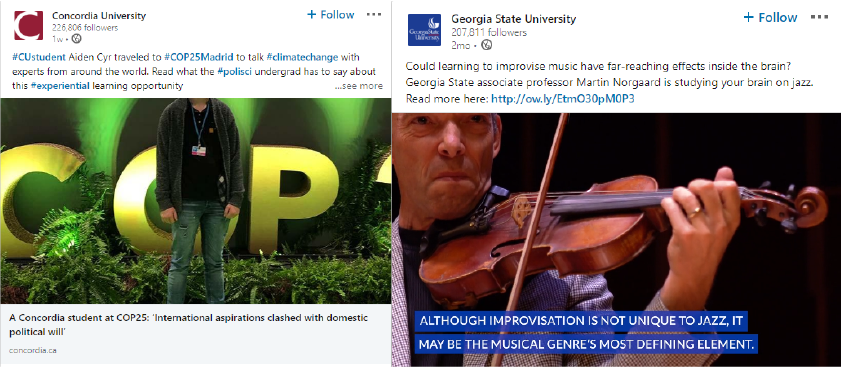Image resolution: width=841 pixels, height=367 pixels.
Task: Open the Concordia COP25 article headline
Action: [189, 325]
